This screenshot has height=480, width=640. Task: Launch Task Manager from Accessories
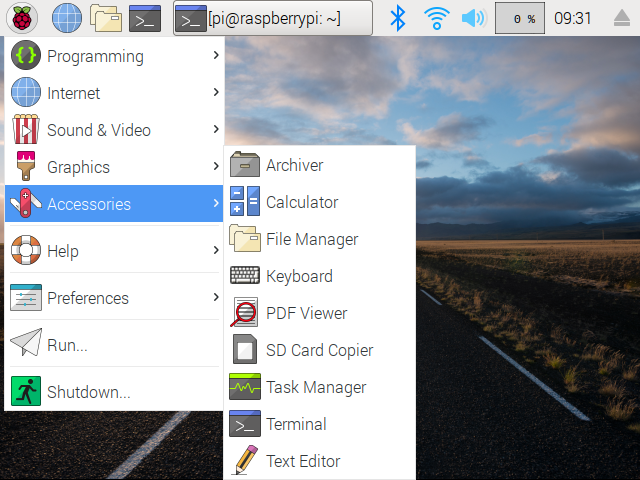[320, 387]
